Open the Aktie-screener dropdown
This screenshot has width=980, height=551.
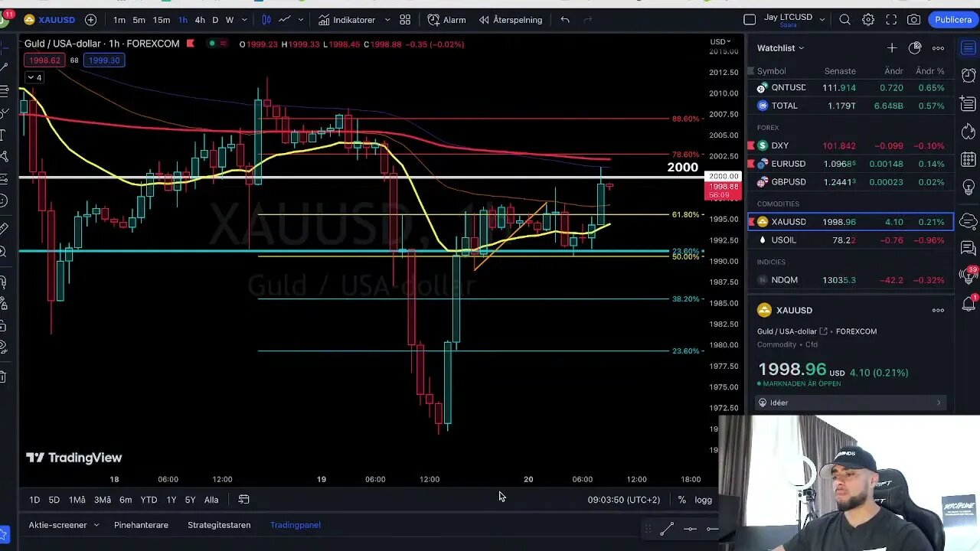64,525
